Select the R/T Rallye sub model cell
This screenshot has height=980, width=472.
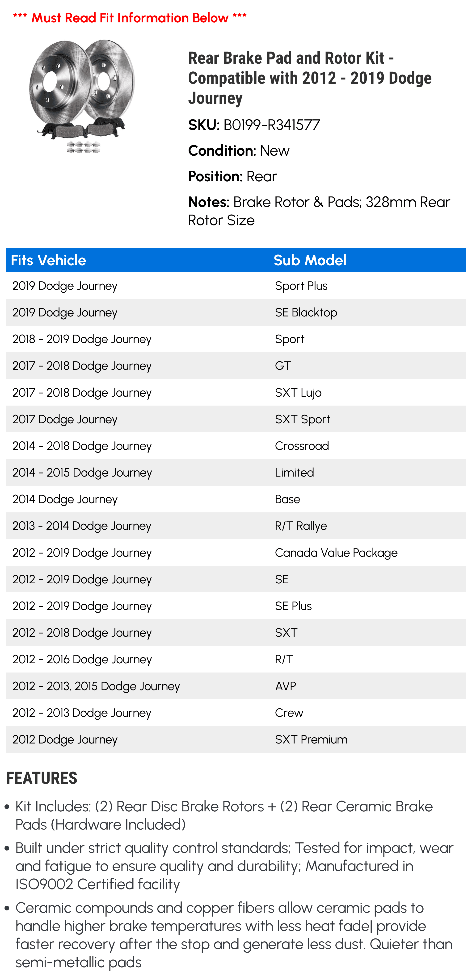(301, 526)
